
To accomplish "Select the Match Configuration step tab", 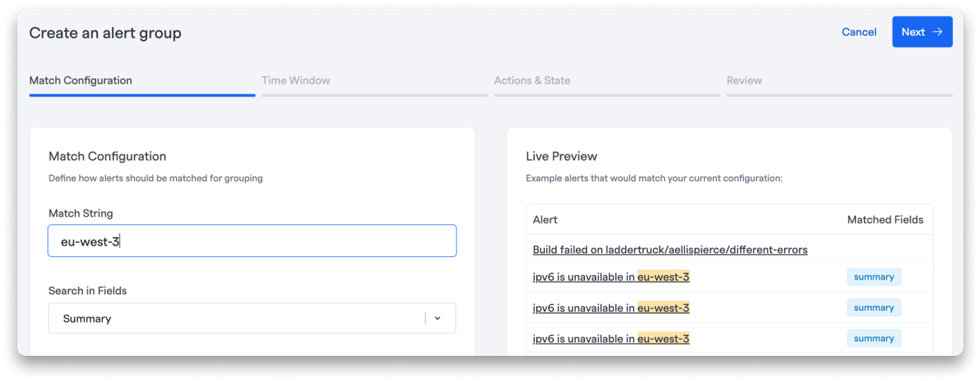I will click(x=80, y=81).
